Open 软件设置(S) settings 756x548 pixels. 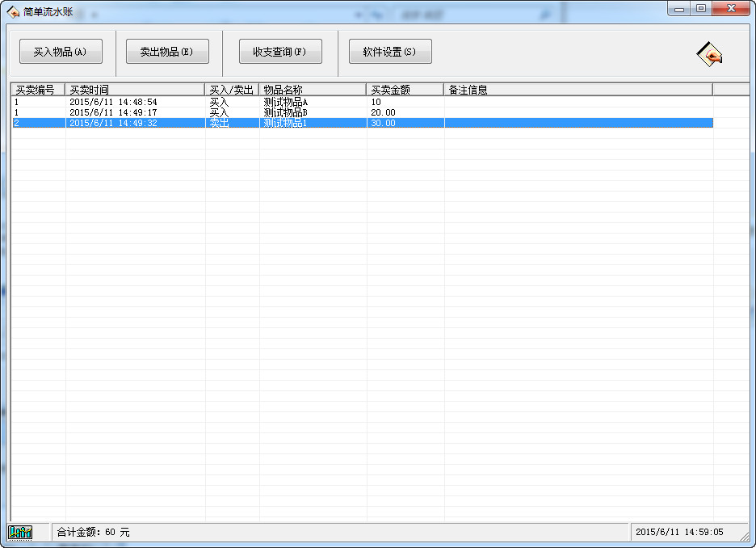tap(390, 52)
